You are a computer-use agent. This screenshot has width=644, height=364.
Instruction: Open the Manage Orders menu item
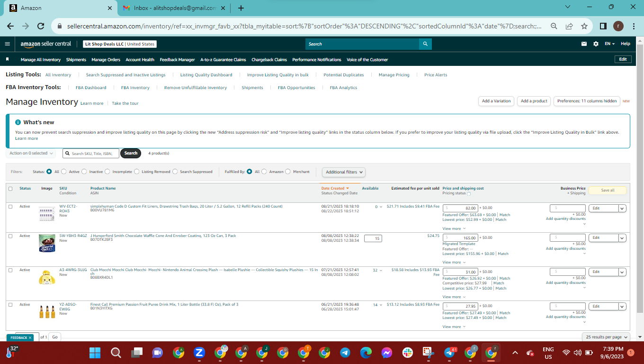[x=106, y=60]
